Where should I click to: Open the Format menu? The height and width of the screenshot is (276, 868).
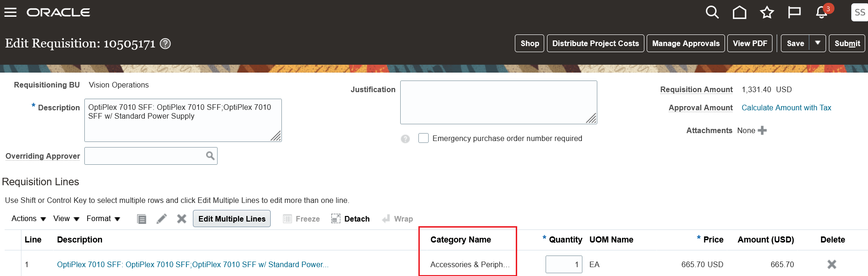point(103,219)
